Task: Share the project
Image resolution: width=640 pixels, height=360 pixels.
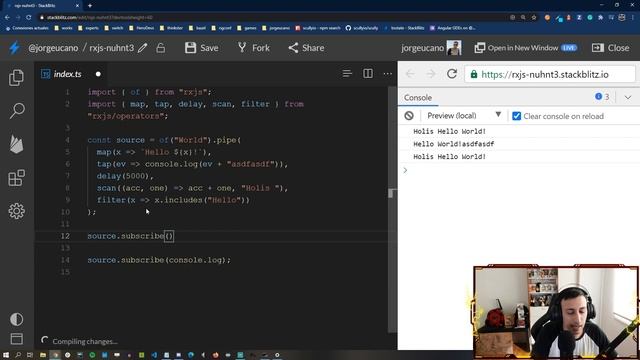Action: (306, 48)
